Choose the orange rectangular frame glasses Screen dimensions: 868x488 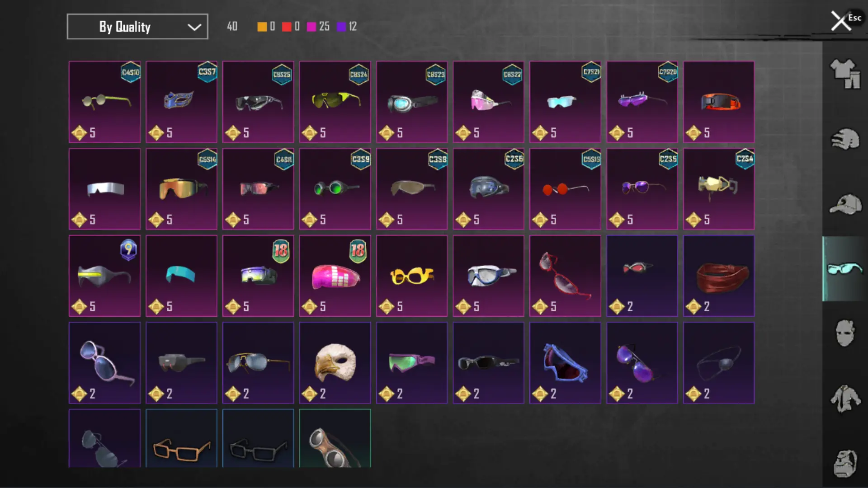pyautogui.click(x=181, y=438)
